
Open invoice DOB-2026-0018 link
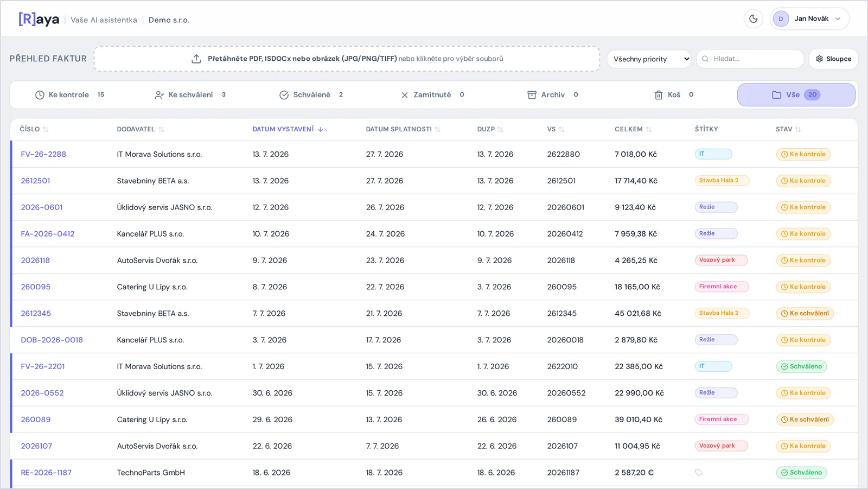(52, 340)
